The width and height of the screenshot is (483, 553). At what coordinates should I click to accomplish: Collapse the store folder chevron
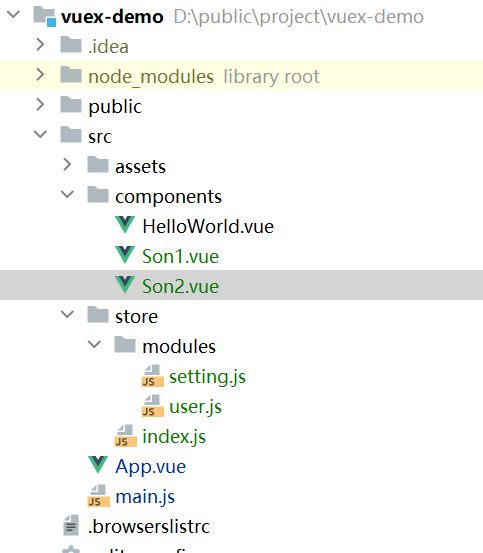coord(67,314)
